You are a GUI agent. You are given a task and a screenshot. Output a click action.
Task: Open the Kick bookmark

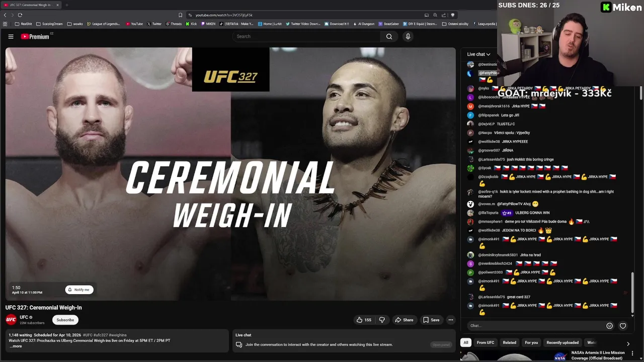[191, 24]
